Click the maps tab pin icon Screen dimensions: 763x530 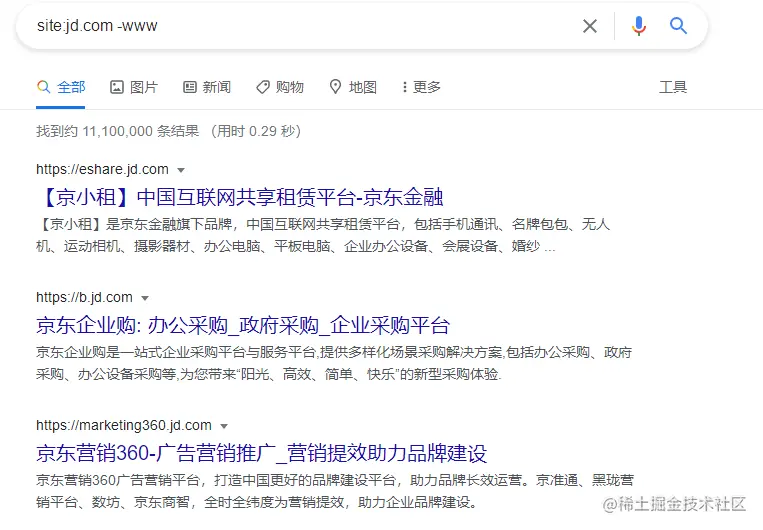335,87
